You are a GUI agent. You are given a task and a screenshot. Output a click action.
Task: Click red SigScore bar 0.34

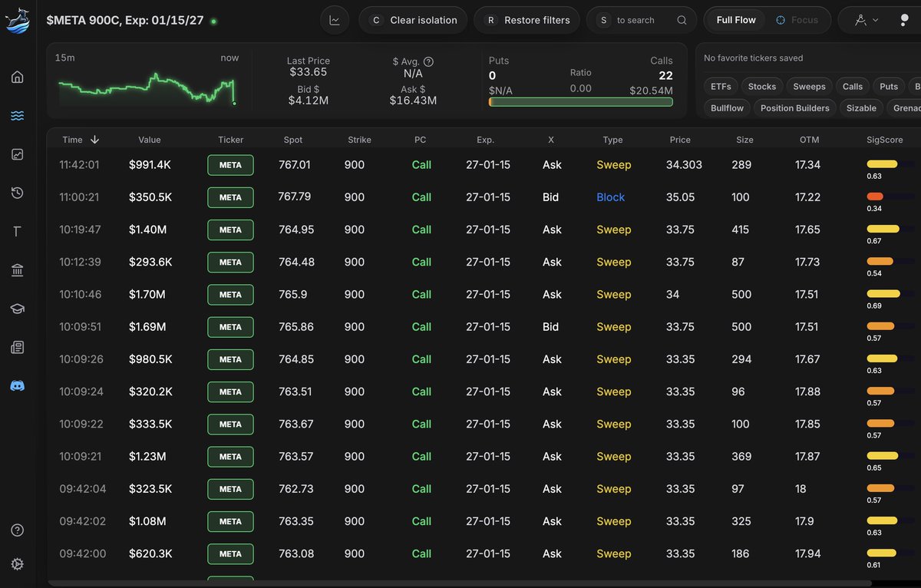coord(875,197)
